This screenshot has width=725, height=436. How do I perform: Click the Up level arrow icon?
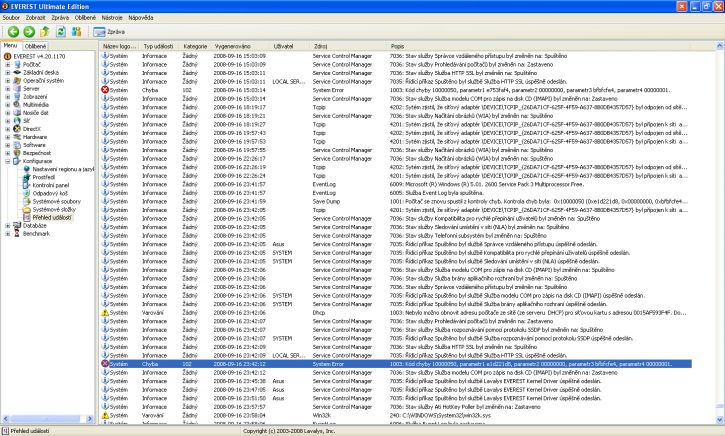45,31
